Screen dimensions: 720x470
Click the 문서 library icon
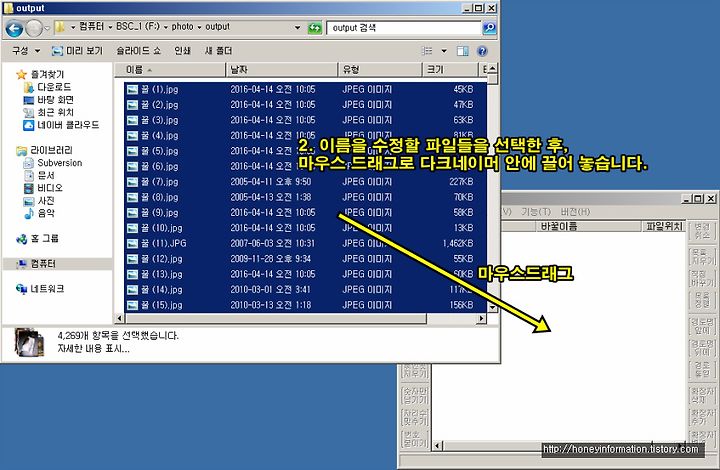28,175
